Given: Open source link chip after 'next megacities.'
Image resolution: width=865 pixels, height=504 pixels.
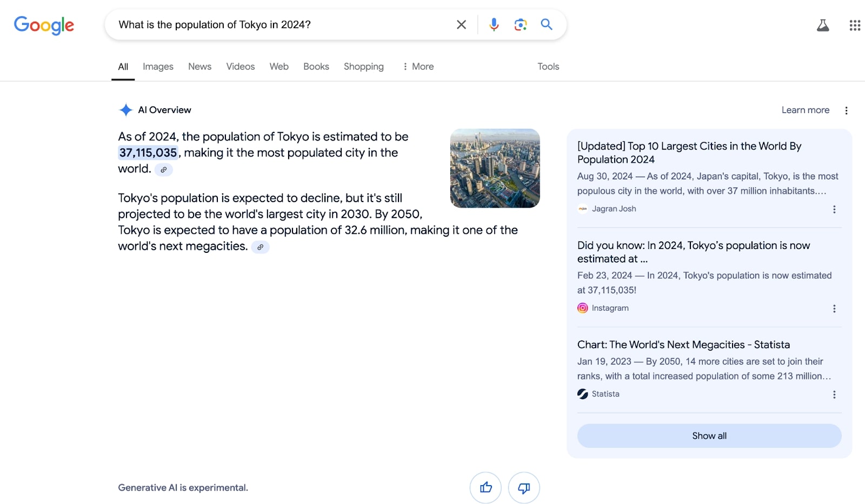Looking at the screenshot, I should tap(260, 247).
